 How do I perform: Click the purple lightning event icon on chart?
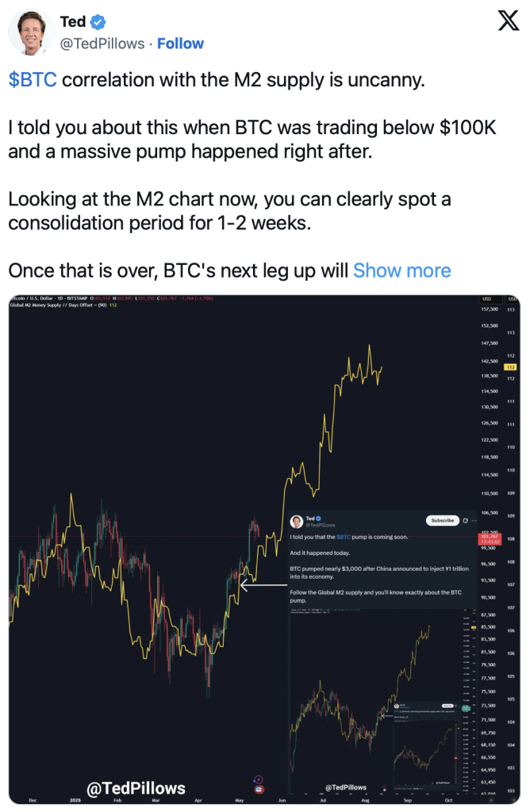(258, 779)
